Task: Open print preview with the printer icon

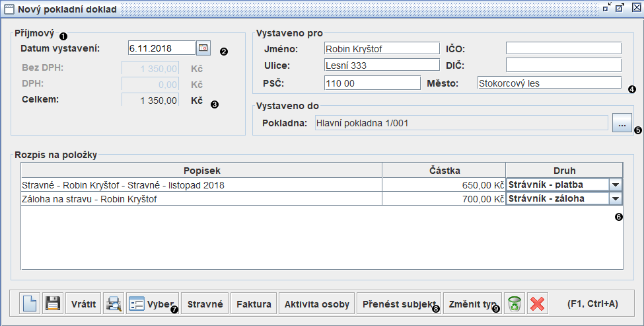Action: coord(114,304)
